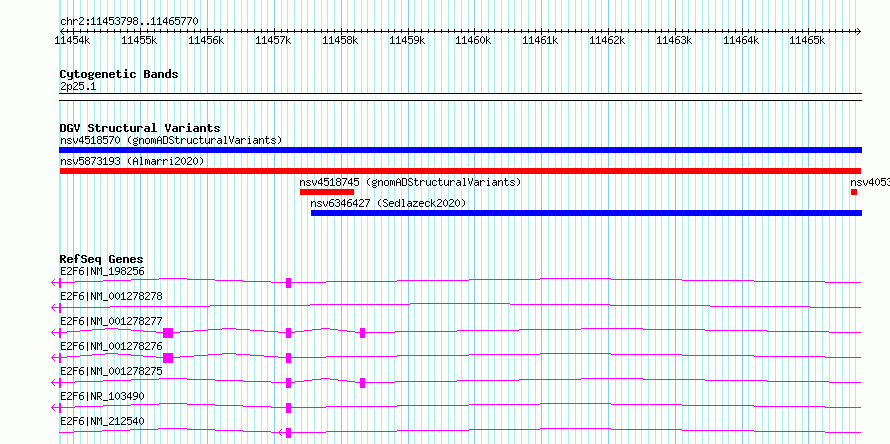Click the short red nsv4518745 bar
The image size is (890, 444).
point(327,192)
